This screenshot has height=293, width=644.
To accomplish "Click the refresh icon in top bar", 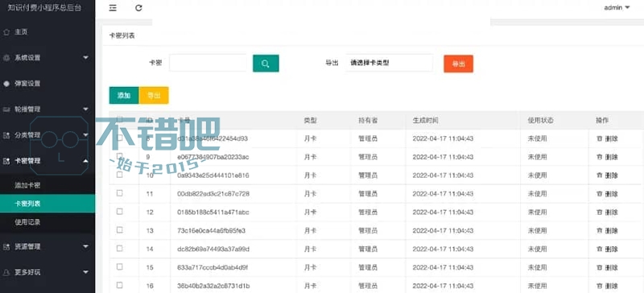I will pyautogui.click(x=138, y=8).
